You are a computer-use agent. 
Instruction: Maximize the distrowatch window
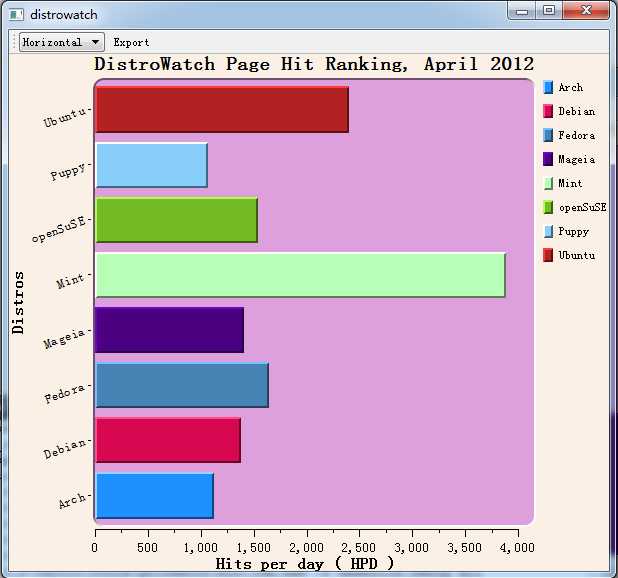pos(549,11)
